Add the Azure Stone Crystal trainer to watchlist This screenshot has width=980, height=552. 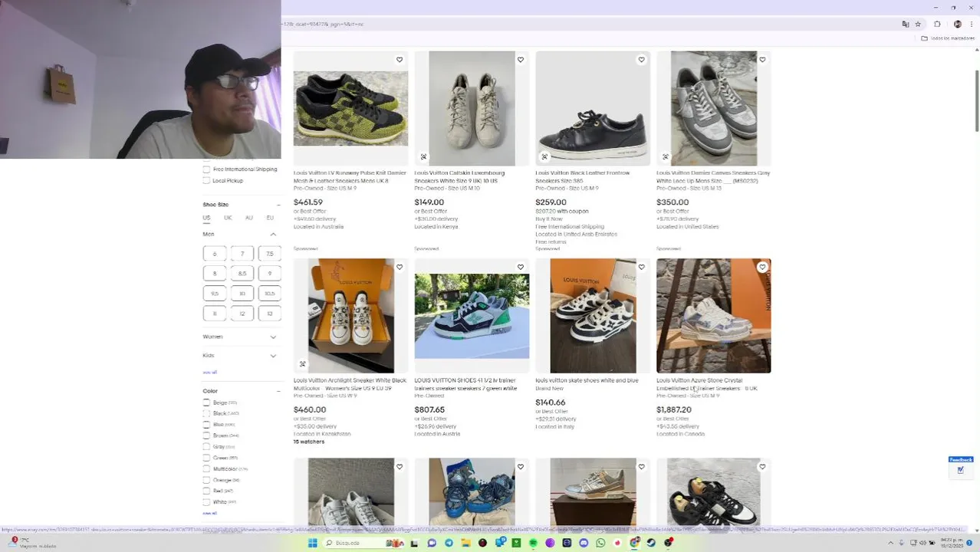[x=762, y=267]
